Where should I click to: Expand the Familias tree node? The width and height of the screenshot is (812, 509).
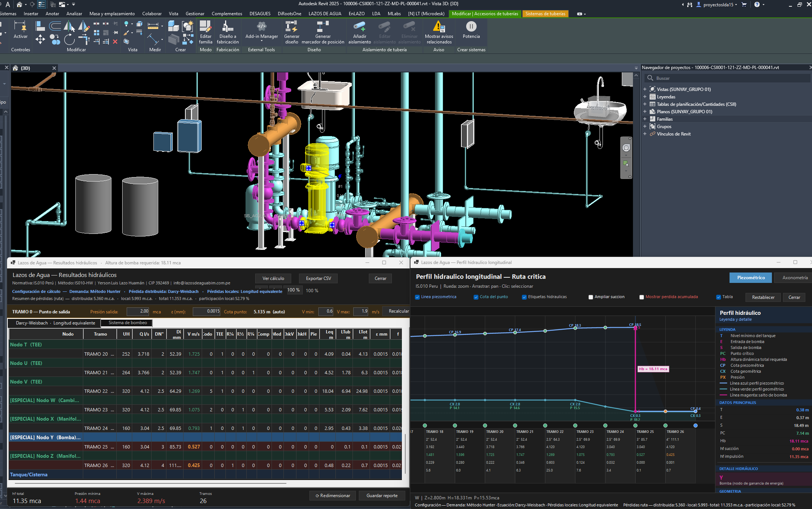[x=645, y=119]
